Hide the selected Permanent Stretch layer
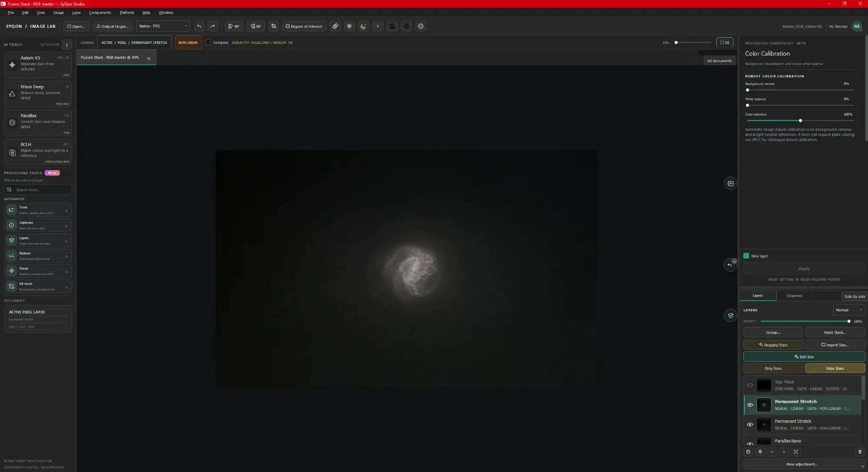868x472 pixels. [750, 405]
